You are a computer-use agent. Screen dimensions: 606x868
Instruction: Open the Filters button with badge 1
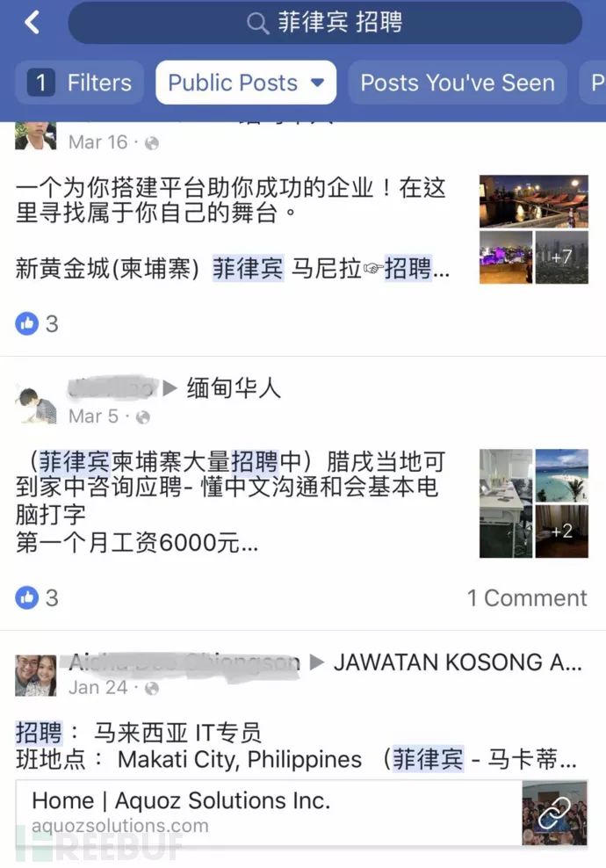pos(80,83)
